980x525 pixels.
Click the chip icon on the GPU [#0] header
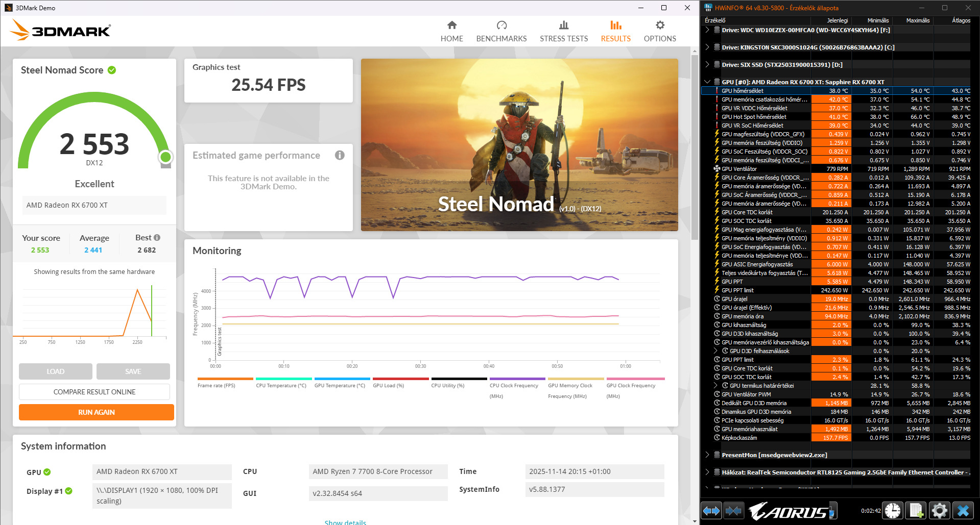click(717, 82)
